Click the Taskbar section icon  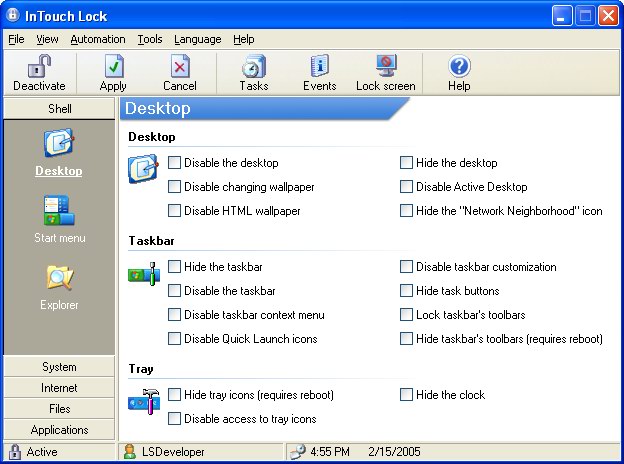tap(144, 274)
